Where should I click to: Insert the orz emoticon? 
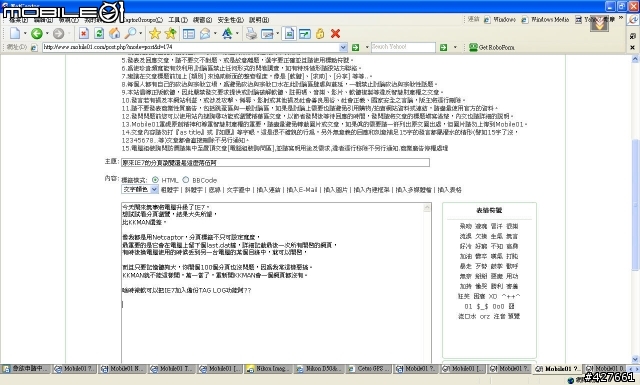[485, 316]
